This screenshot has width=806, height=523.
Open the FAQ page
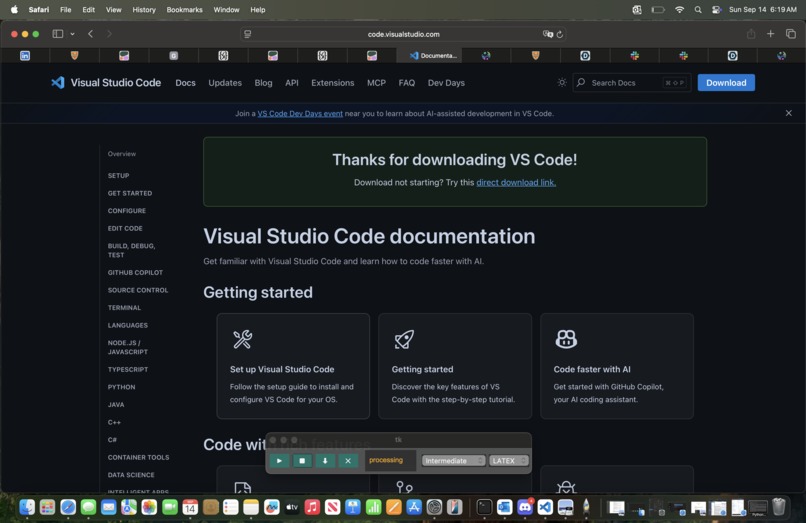click(407, 83)
